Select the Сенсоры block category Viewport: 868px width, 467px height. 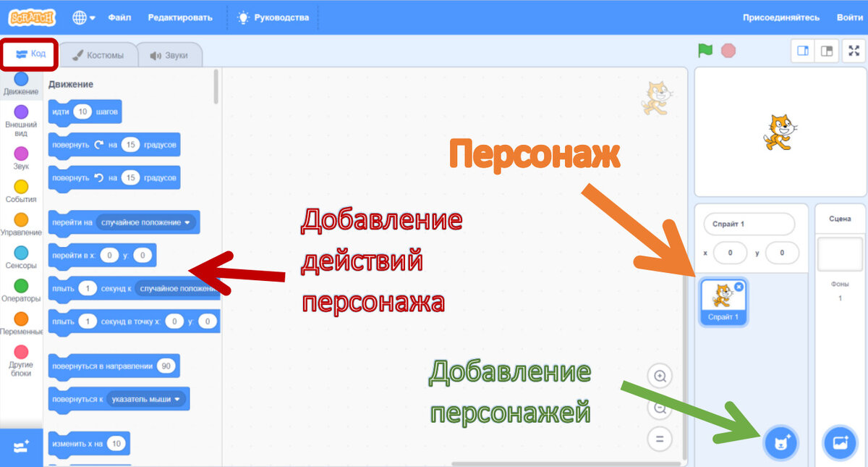22,258
